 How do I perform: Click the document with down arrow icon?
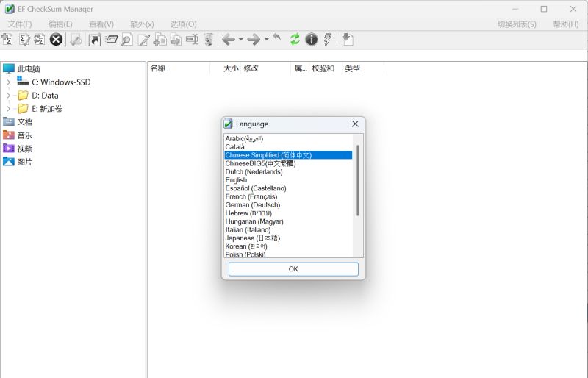347,39
